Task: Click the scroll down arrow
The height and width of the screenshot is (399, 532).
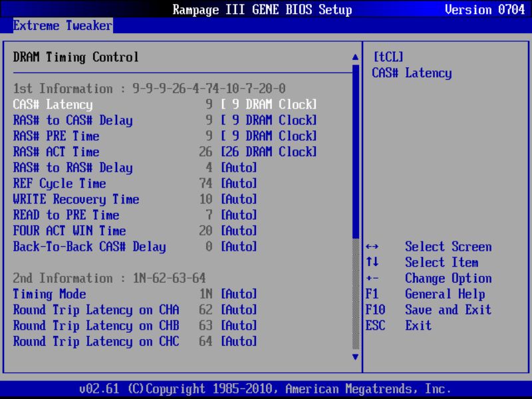Action: 355,357
